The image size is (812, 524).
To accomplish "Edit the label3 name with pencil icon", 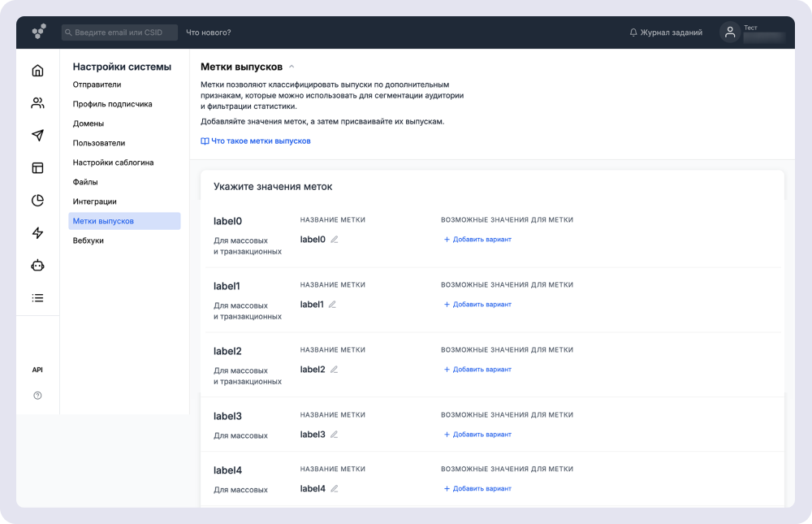I will [x=334, y=435].
